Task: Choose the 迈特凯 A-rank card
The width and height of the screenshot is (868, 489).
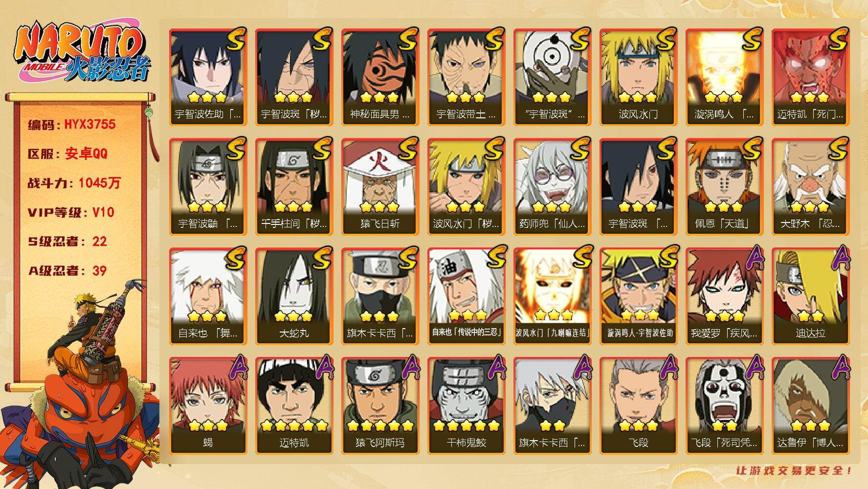Action: (294, 406)
